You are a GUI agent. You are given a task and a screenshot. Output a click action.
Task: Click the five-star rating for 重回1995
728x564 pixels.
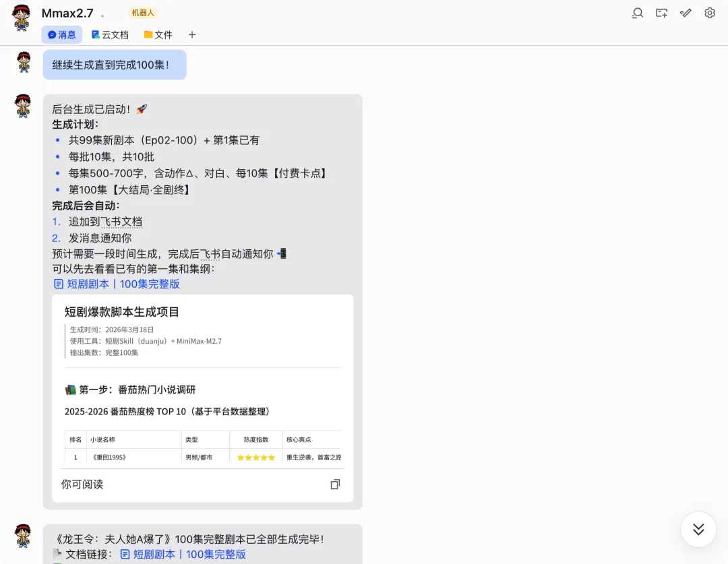coord(255,456)
